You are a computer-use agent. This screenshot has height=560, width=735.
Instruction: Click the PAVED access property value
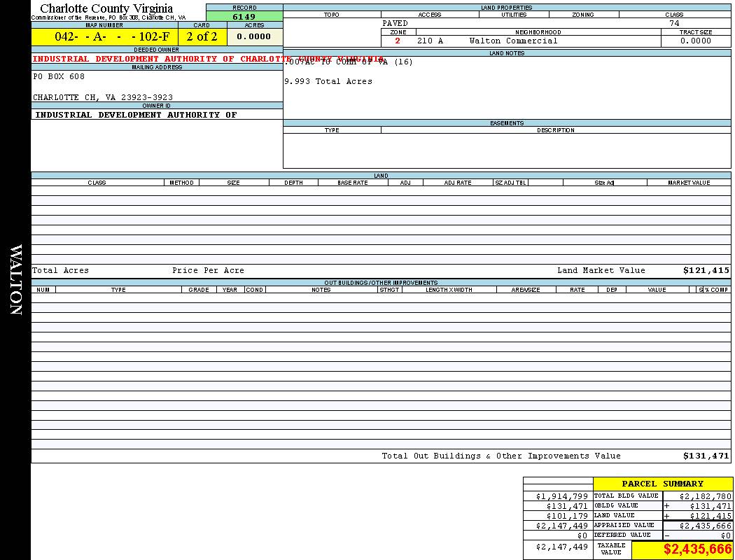(395, 24)
